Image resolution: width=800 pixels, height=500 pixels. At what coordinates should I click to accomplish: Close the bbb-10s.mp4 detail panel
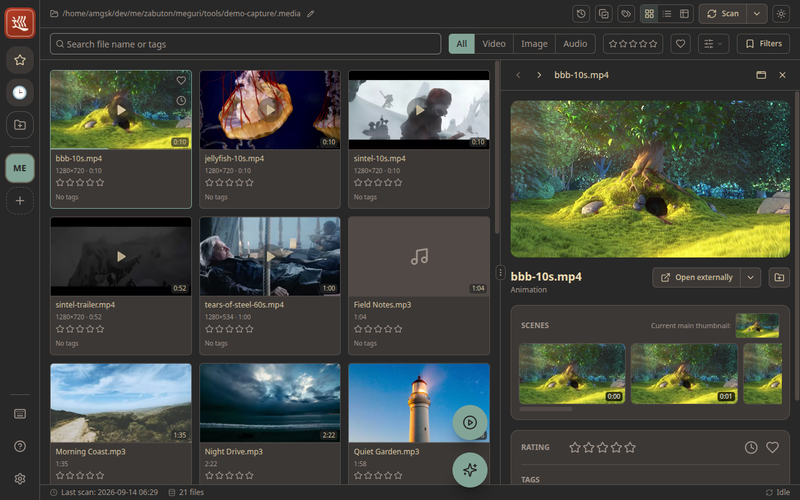point(782,75)
